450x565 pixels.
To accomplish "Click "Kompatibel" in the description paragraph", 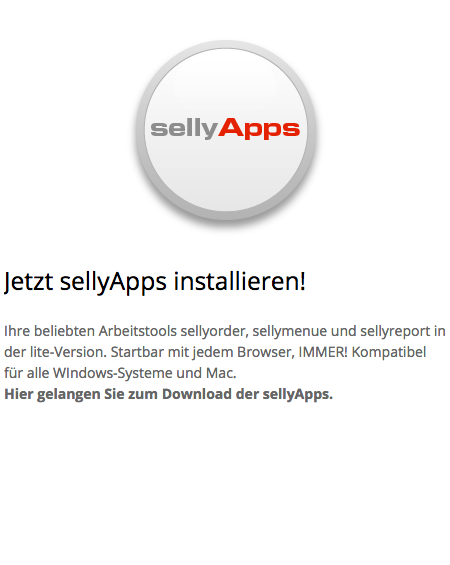I will click(389, 352).
